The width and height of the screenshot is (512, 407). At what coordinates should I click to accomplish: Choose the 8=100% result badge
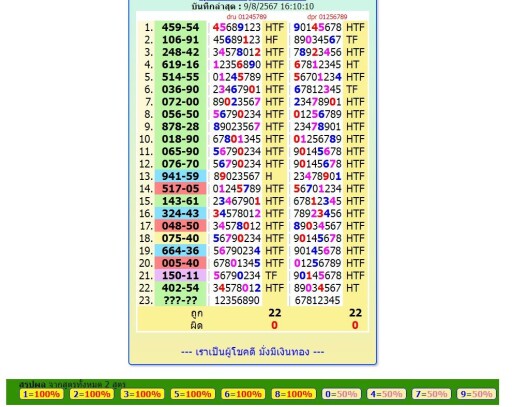click(x=293, y=394)
